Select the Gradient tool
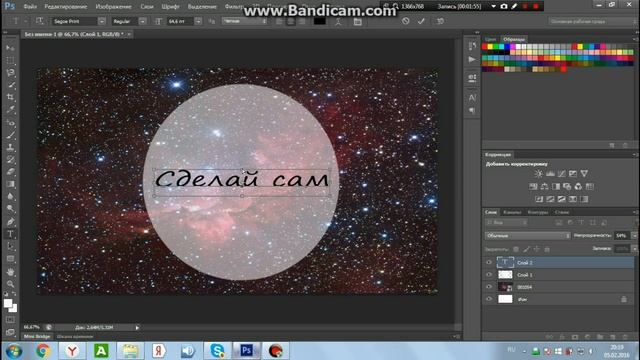640x360 pixels. tap(10, 184)
